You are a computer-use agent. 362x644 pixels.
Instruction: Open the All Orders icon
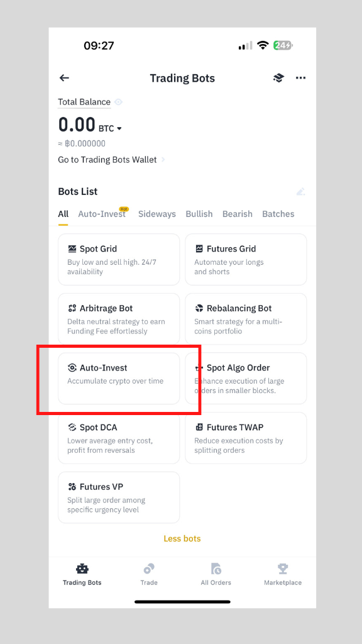[216, 569]
